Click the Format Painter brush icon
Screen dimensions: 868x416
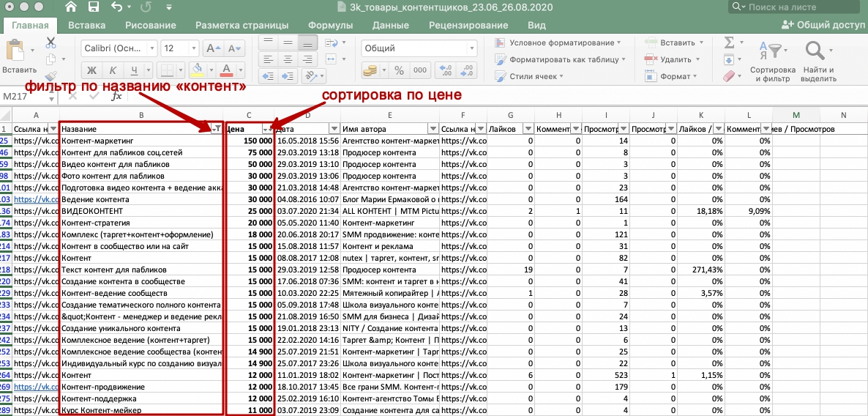pos(50,75)
